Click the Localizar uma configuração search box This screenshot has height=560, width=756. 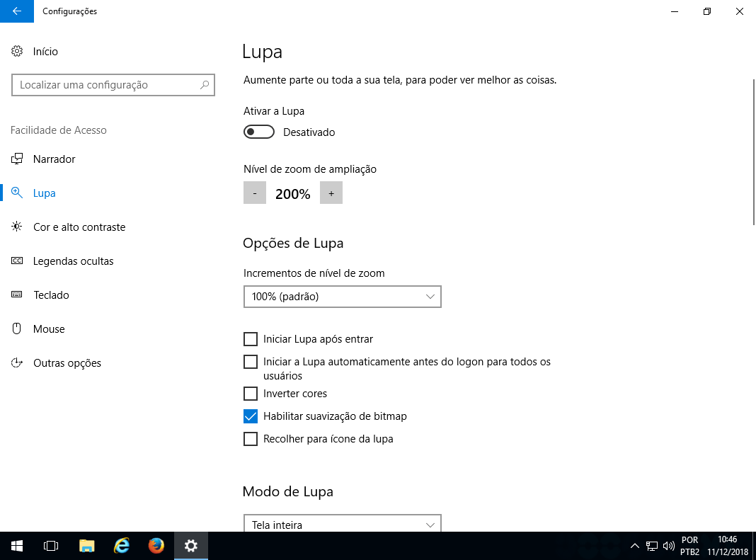(x=106, y=85)
